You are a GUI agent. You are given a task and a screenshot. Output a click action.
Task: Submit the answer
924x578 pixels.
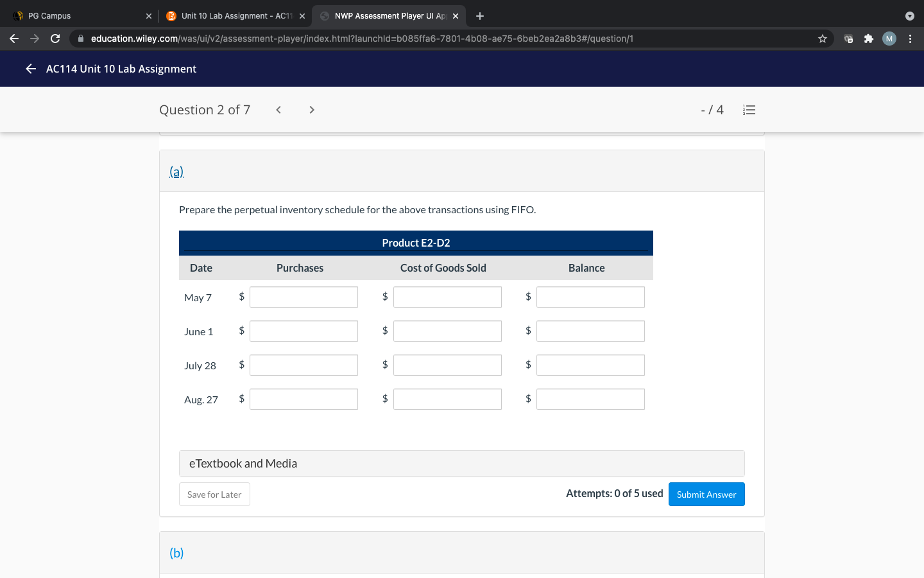[x=706, y=495]
